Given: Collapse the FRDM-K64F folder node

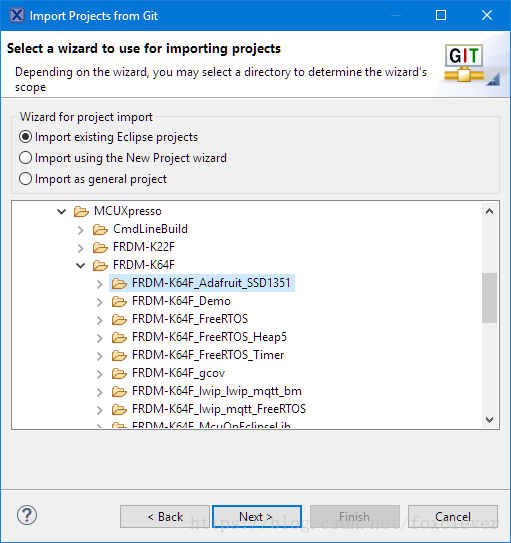Looking at the screenshot, I should tap(81, 266).
